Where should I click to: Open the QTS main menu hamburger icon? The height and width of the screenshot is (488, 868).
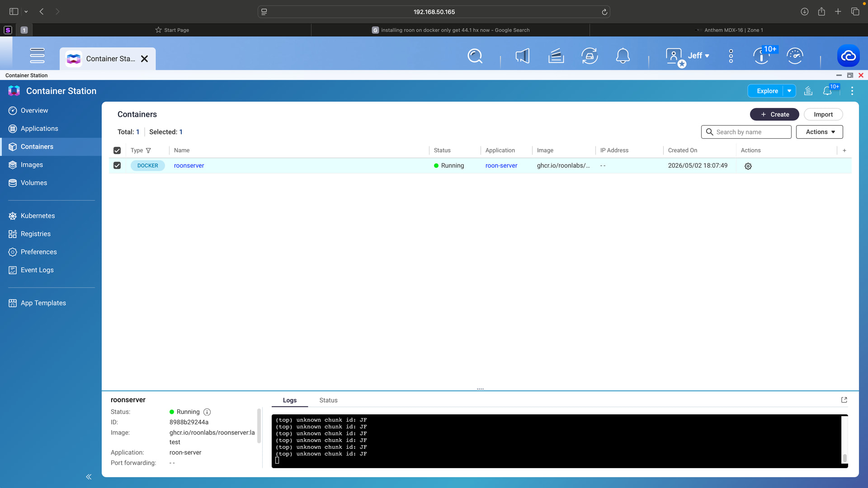click(37, 56)
